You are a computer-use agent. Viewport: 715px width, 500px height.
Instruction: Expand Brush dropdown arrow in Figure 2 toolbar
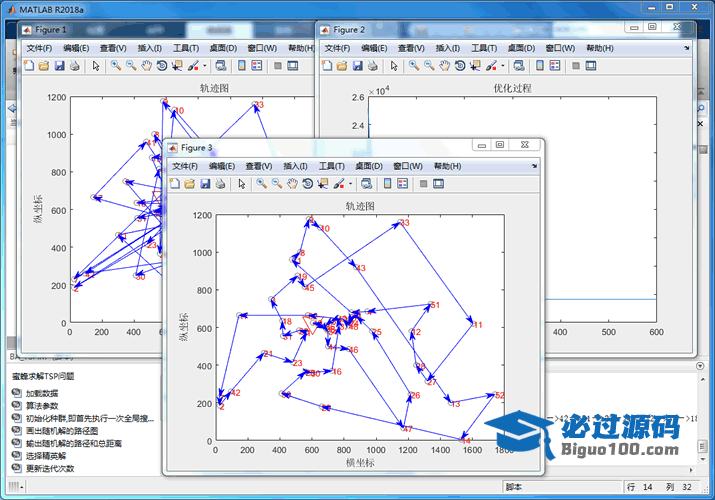tap(503, 66)
